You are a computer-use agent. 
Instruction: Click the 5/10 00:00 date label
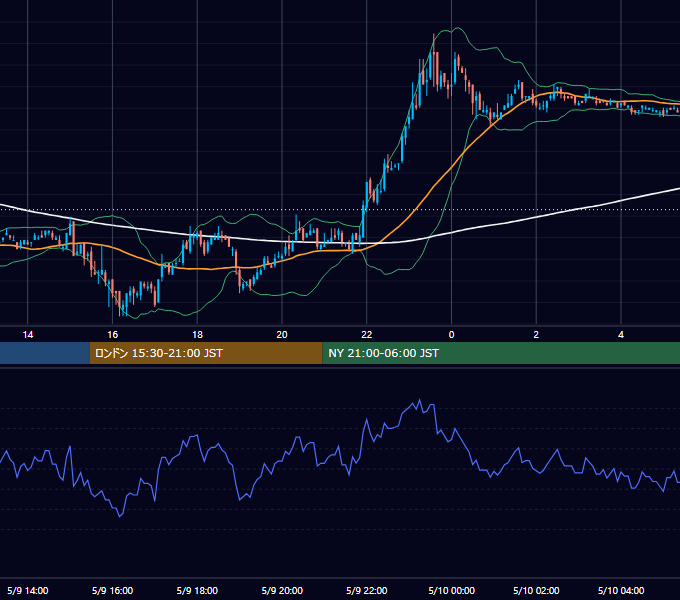point(451,590)
